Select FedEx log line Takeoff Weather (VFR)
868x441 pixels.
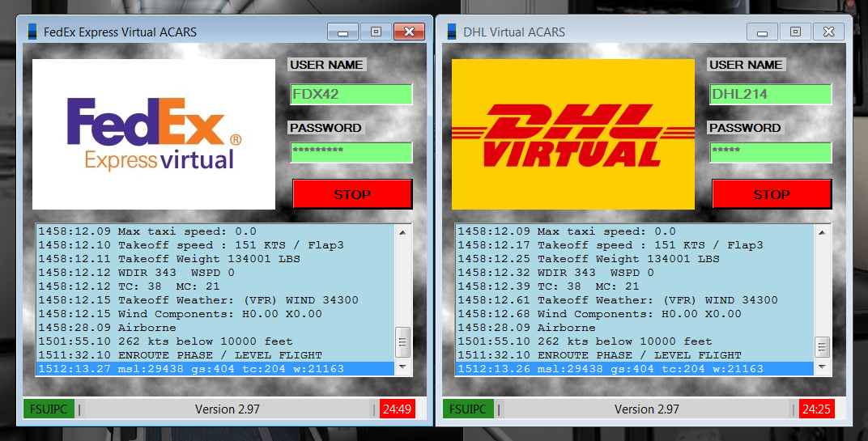(x=215, y=300)
